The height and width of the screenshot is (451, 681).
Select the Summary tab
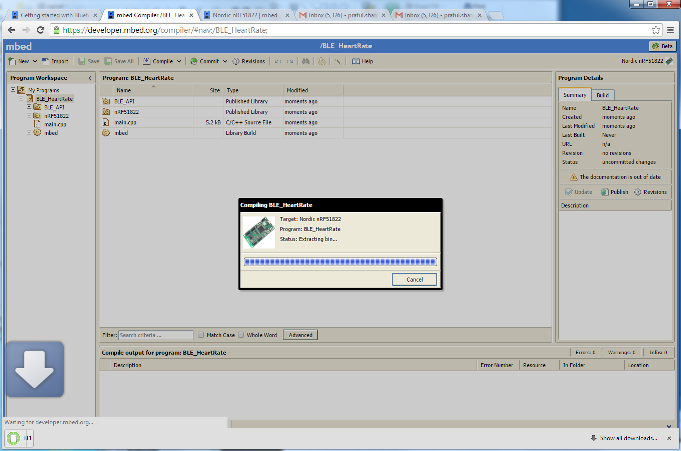click(x=575, y=95)
